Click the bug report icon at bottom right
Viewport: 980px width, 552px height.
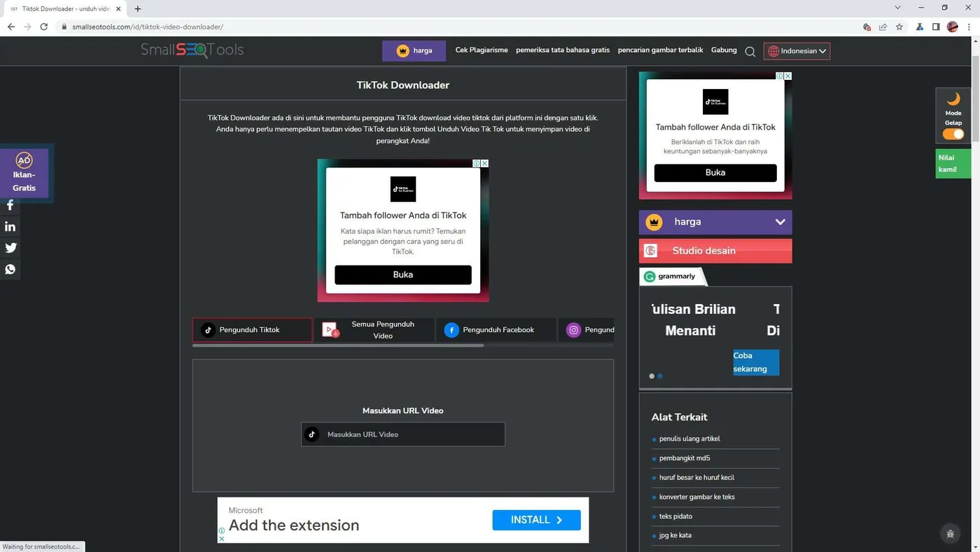(x=950, y=534)
